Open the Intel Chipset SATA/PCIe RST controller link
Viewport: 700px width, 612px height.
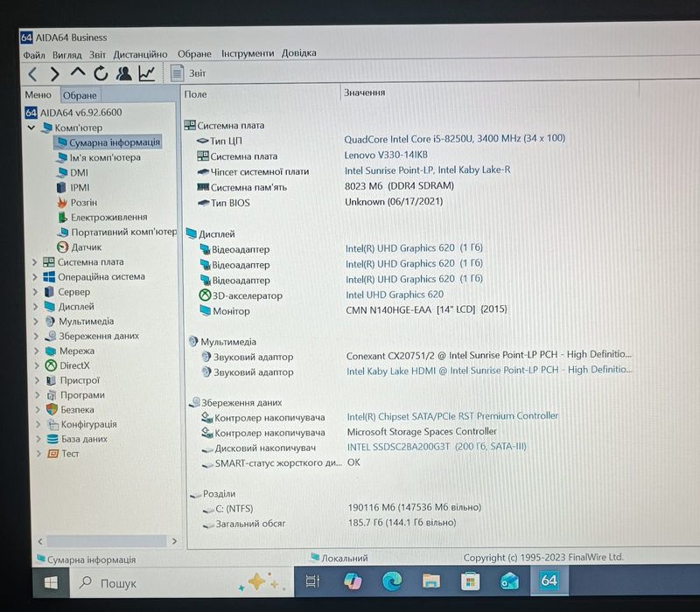tap(452, 416)
